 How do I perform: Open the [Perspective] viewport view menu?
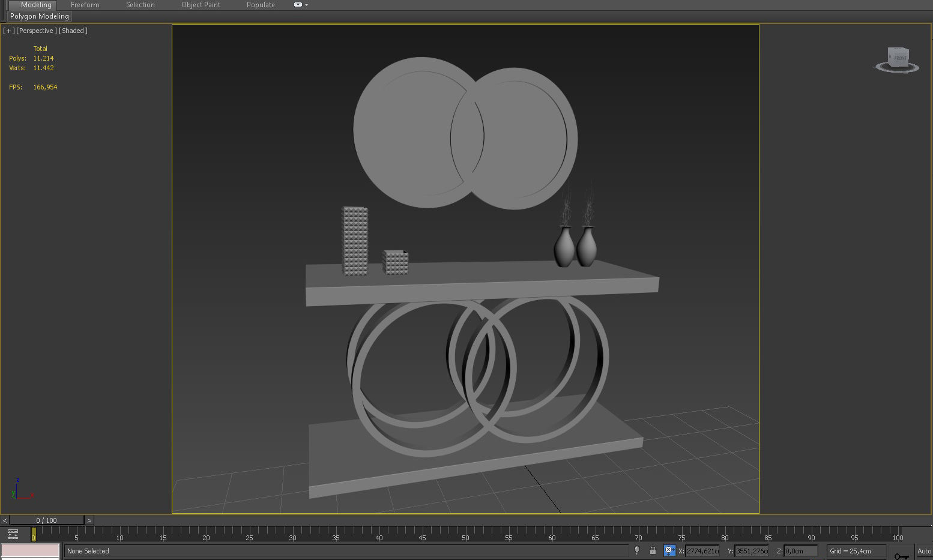[37, 31]
